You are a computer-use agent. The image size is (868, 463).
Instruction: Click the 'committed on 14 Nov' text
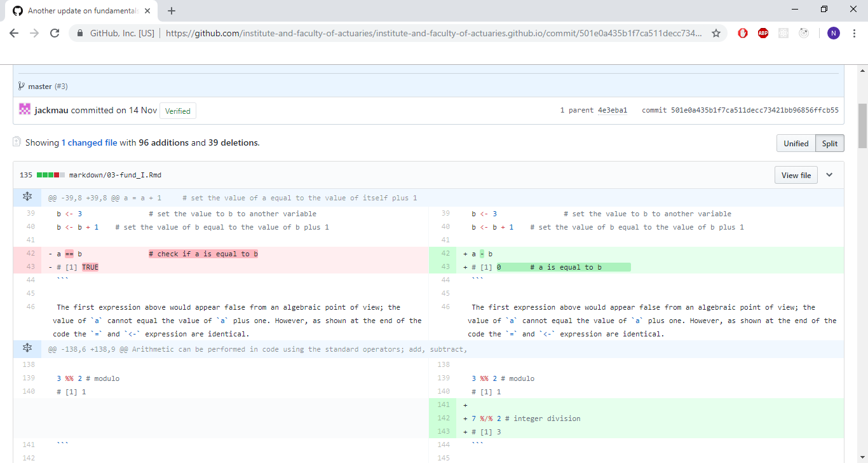[x=114, y=110]
